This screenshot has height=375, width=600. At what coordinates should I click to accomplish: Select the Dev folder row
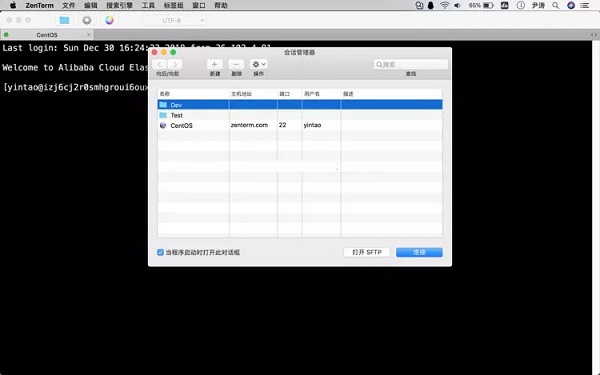click(300, 104)
